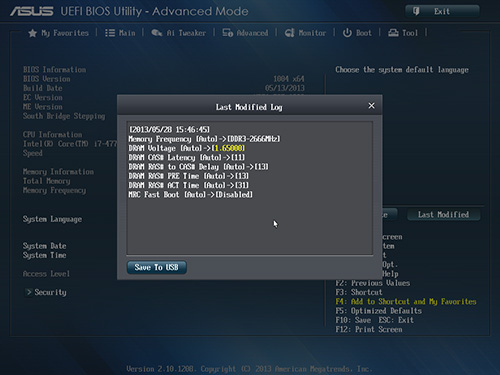This screenshot has height=375, width=500.
Task: Click the Memory Frequency row in the Main list
Action: coord(54,190)
